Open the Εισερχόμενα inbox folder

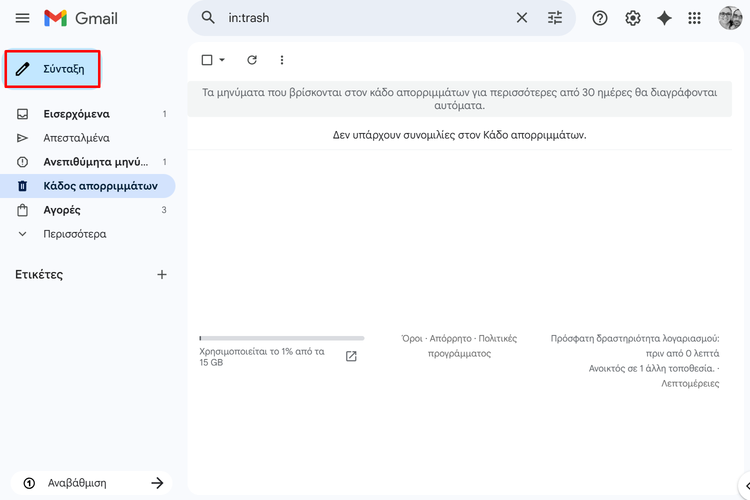pos(76,114)
